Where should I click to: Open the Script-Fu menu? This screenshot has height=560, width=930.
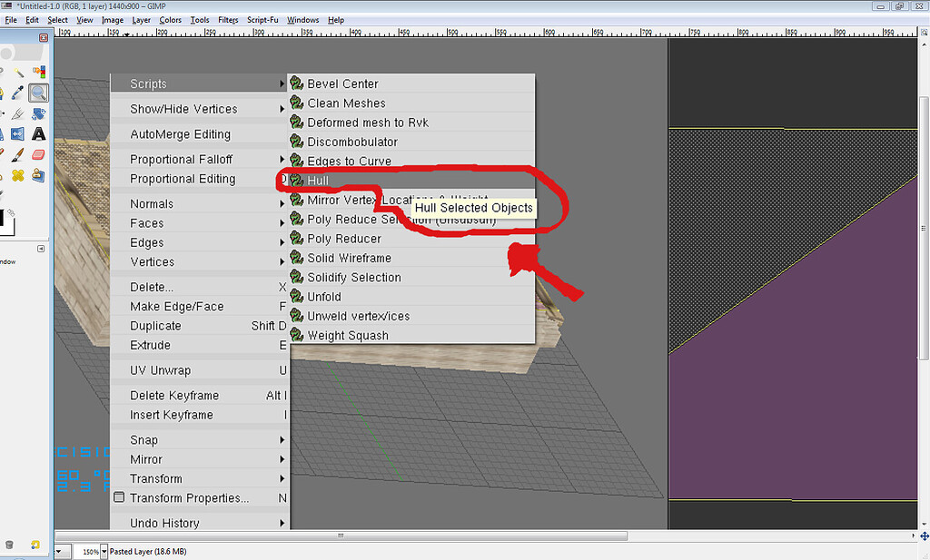pyautogui.click(x=262, y=19)
